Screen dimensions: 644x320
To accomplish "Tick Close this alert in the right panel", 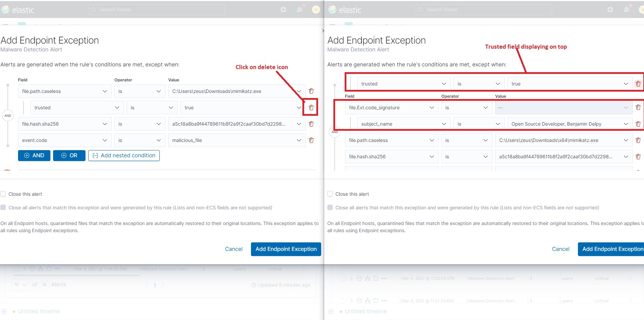I will pos(330,194).
